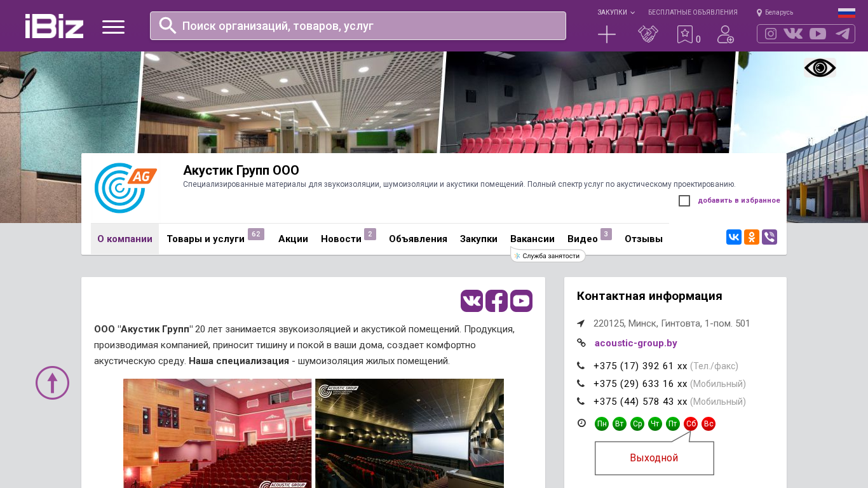Click the Выходной day-off tooltip
Viewport: 868px width, 488px height.
pyautogui.click(x=654, y=458)
